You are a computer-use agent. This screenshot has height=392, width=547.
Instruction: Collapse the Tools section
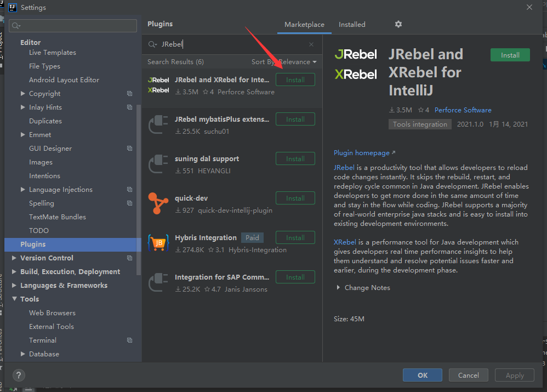tap(14, 299)
